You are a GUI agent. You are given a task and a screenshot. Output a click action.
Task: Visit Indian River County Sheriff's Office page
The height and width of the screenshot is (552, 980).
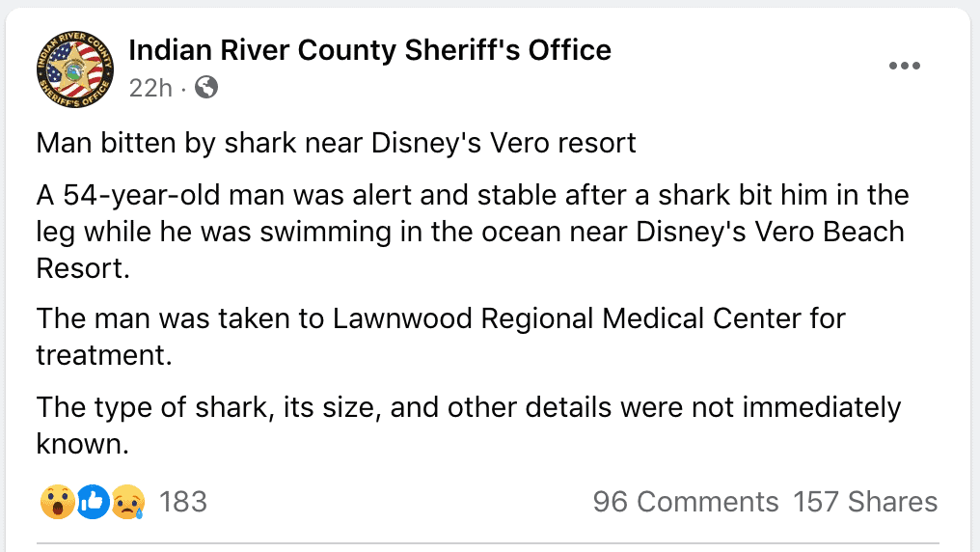point(370,50)
